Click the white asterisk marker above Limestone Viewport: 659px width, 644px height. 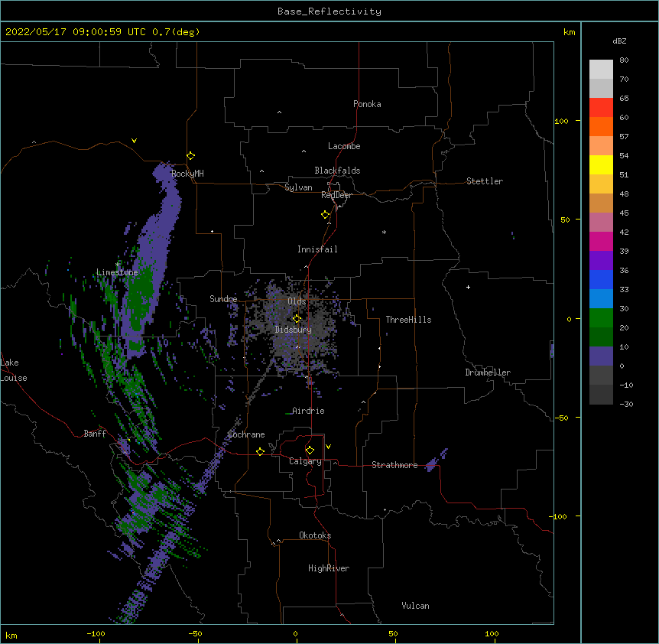pyautogui.click(x=117, y=264)
